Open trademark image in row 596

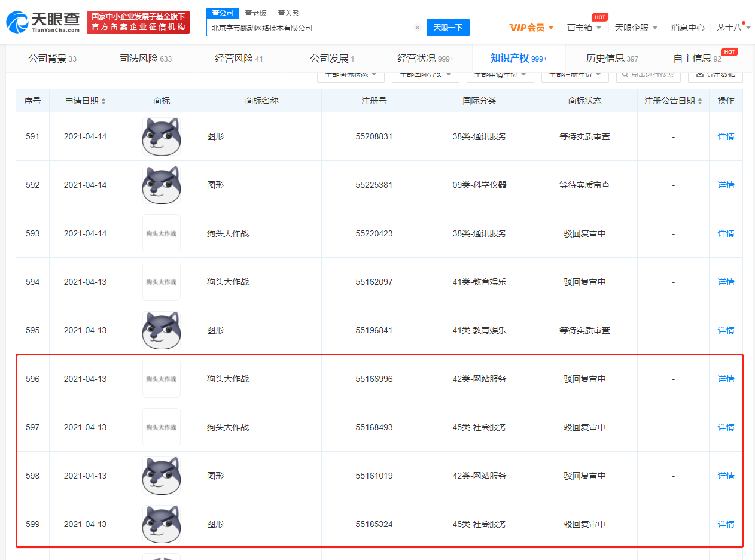coord(162,379)
